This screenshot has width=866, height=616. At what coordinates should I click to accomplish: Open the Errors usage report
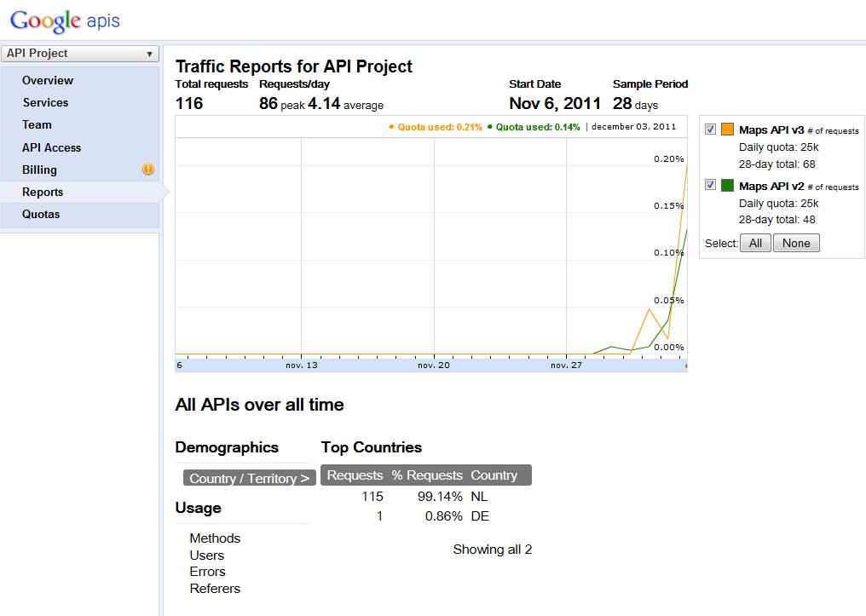tap(208, 572)
